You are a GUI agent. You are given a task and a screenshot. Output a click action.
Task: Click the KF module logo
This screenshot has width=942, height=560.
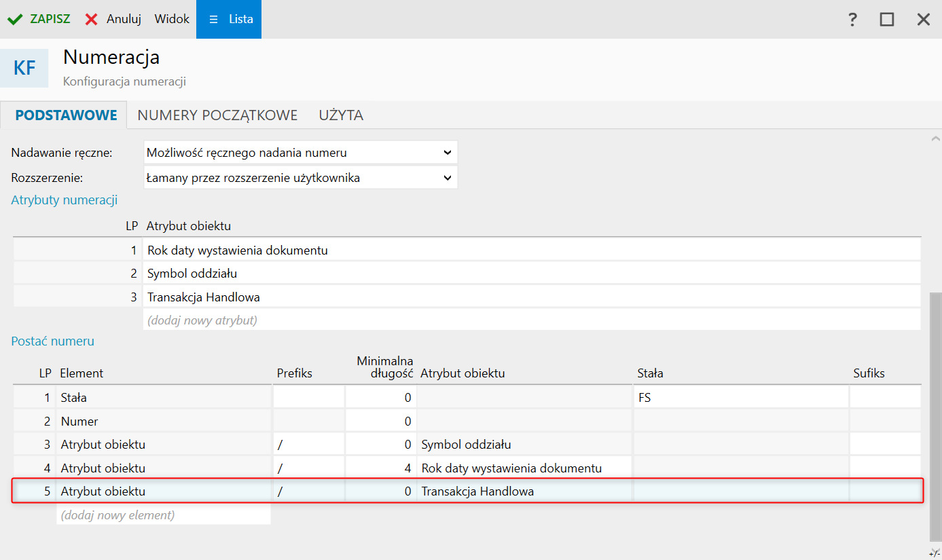(x=24, y=68)
